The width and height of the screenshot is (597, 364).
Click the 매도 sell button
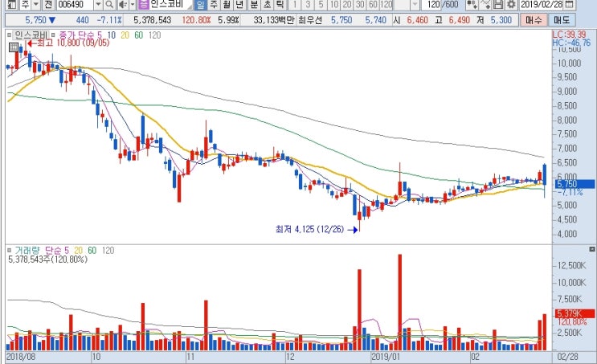pos(562,20)
